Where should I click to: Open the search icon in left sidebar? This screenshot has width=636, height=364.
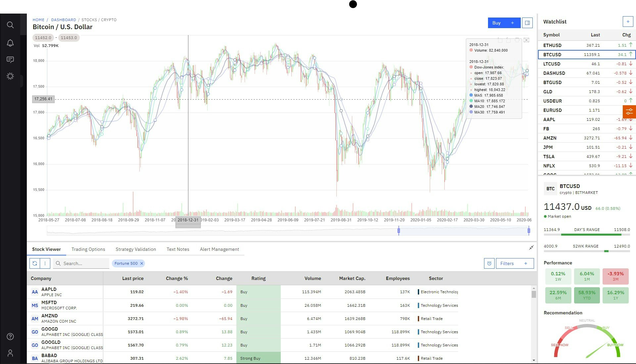point(10,25)
